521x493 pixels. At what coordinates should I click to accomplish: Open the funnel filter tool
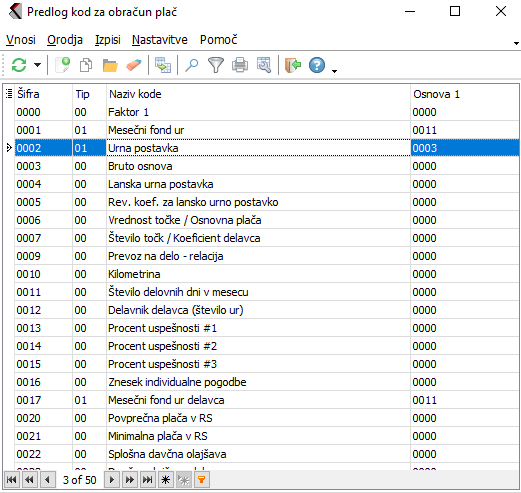click(216, 65)
